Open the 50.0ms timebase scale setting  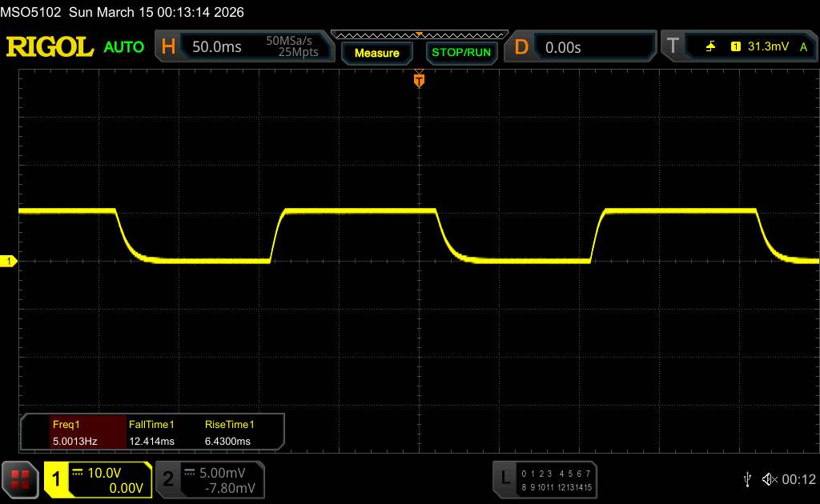[x=217, y=47]
